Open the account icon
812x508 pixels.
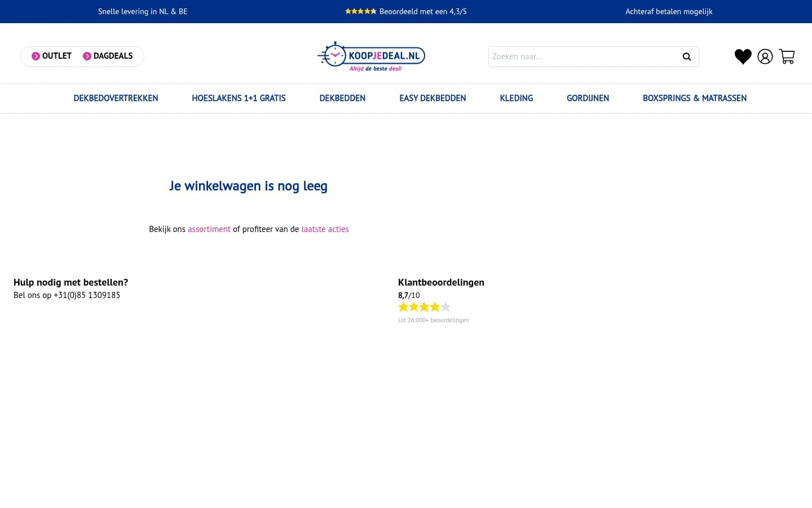tap(765, 56)
